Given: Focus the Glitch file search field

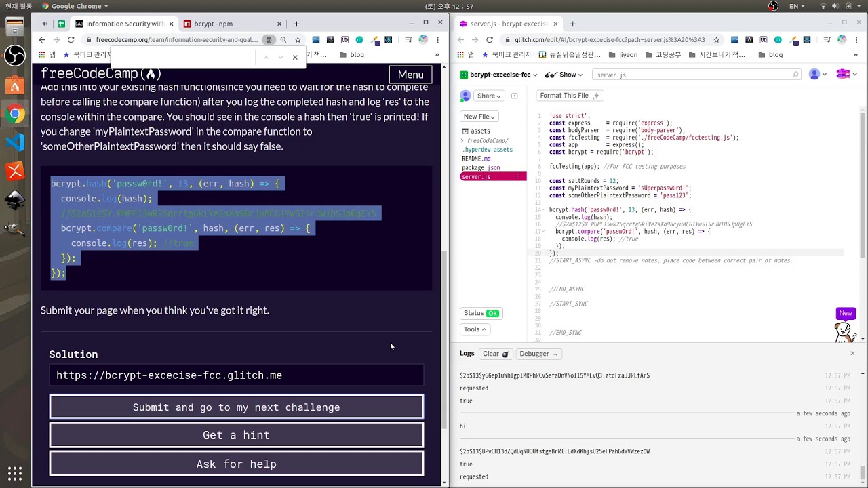Looking at the screenshot, I should pyautogui.click(x=696, y=75).
